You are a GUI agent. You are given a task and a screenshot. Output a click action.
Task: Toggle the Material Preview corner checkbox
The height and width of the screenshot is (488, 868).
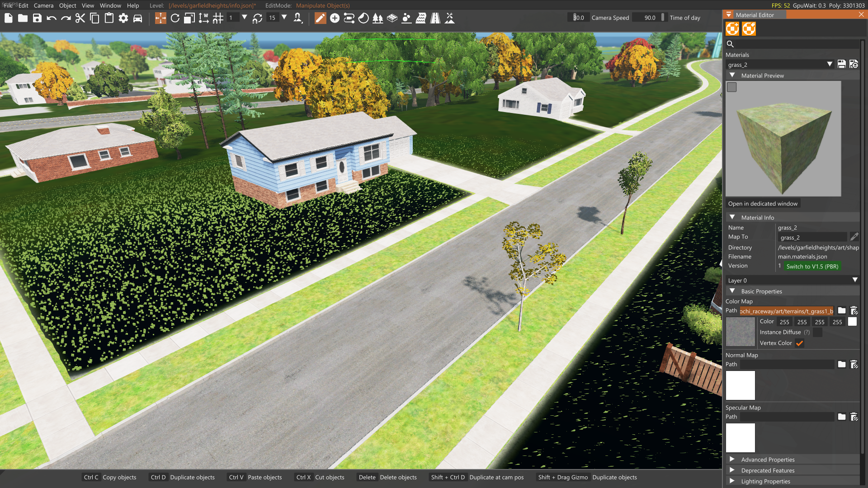coord(731,87)
